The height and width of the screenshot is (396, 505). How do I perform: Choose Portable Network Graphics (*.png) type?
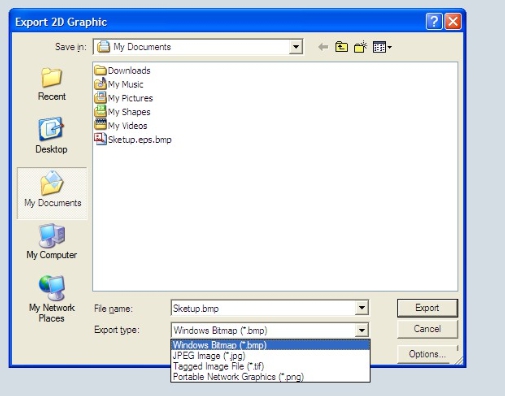coord(270,377)
